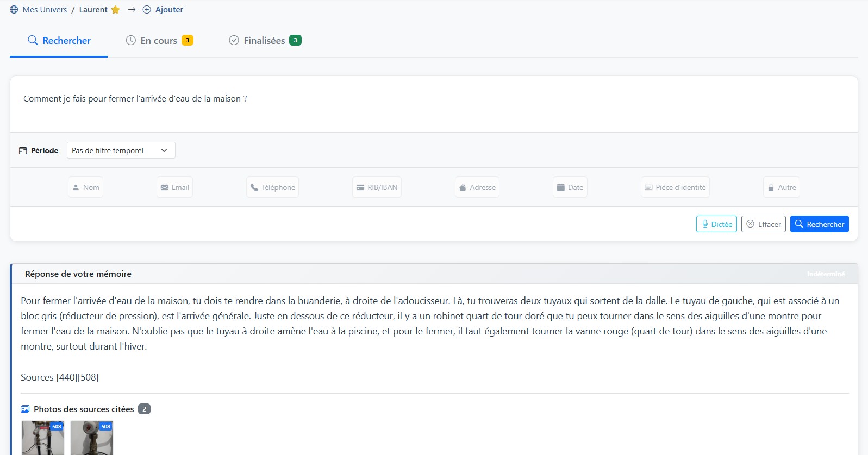Select the Pièce d'identité filter

pyautogui.click(x=675, y=187)
